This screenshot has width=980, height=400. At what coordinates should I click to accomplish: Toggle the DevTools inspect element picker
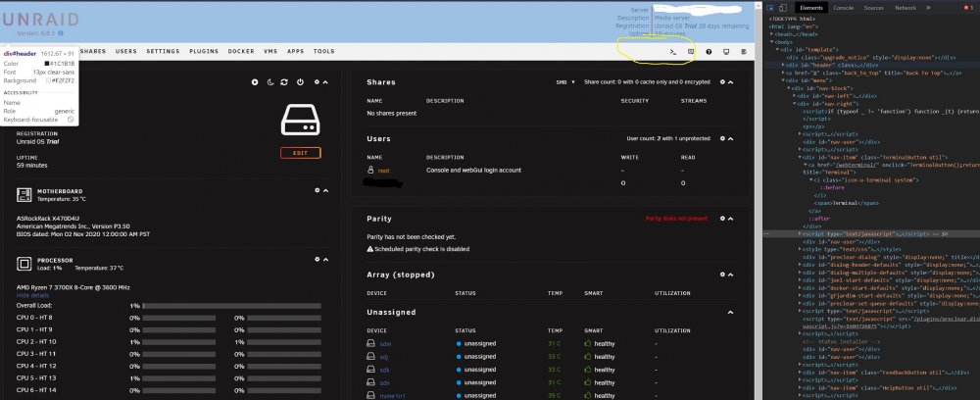pyautogui.click(x=770, y=8)
